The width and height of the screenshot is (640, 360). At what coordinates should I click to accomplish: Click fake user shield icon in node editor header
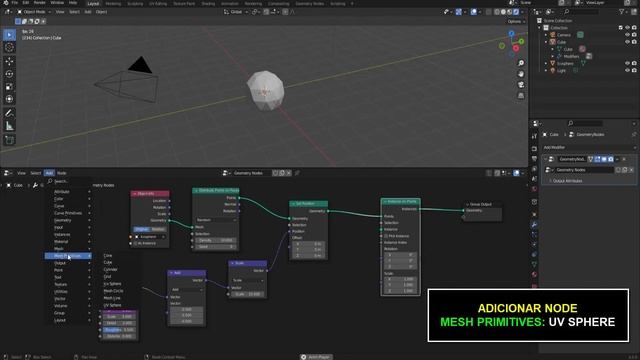275,173
